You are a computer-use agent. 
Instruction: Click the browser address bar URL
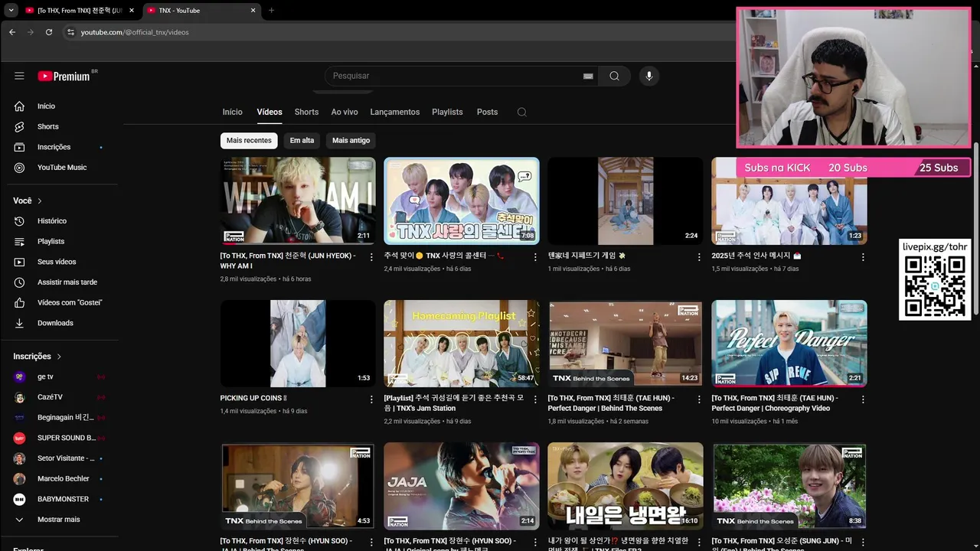coord(135,32)
